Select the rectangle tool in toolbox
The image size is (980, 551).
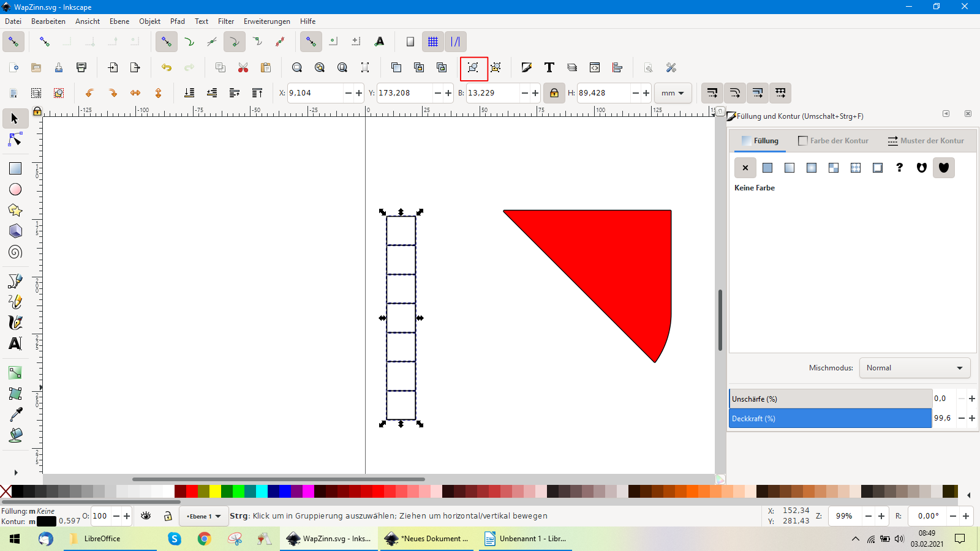15,168
